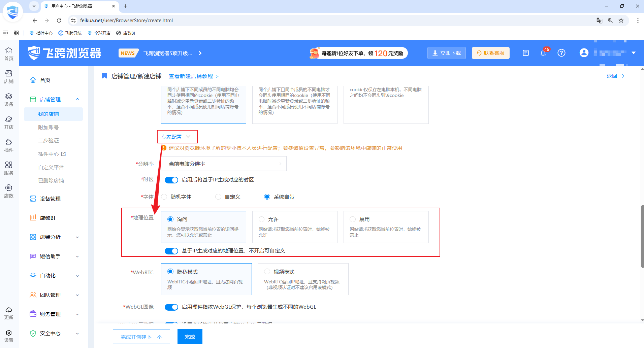
Task: Click the 完成 button
Action: tap(190, 337)
